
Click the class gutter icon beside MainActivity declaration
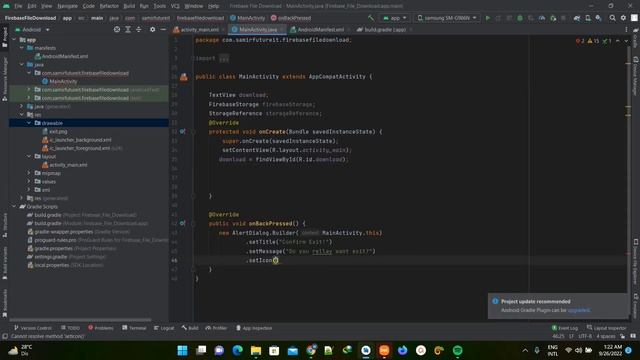click(x=184, y=77)
